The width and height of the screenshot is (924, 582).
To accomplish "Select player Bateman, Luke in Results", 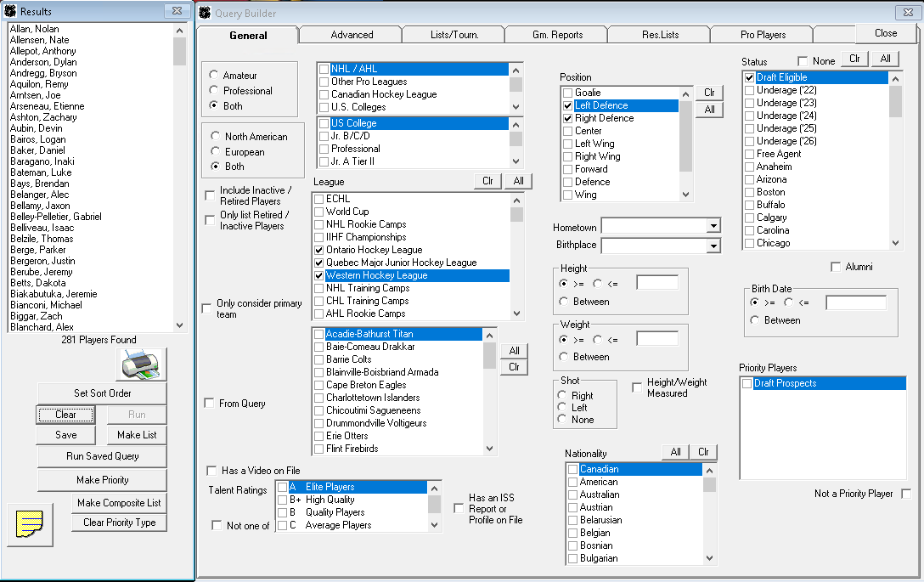I will tap(41, 172).
